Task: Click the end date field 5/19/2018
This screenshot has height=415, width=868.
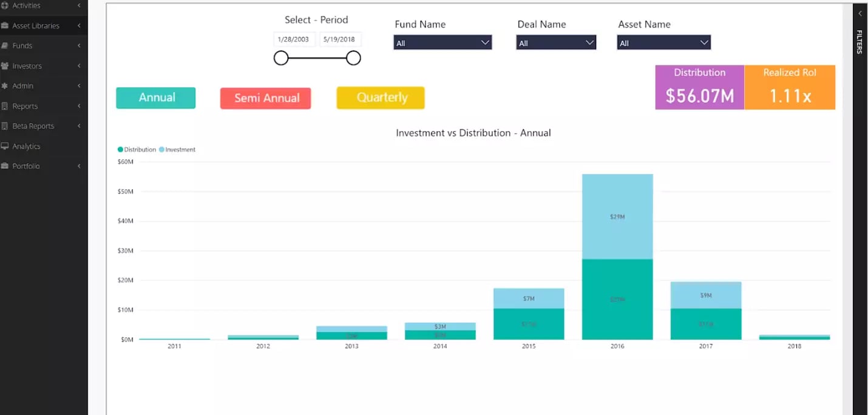Action: [x=339, y=39]
